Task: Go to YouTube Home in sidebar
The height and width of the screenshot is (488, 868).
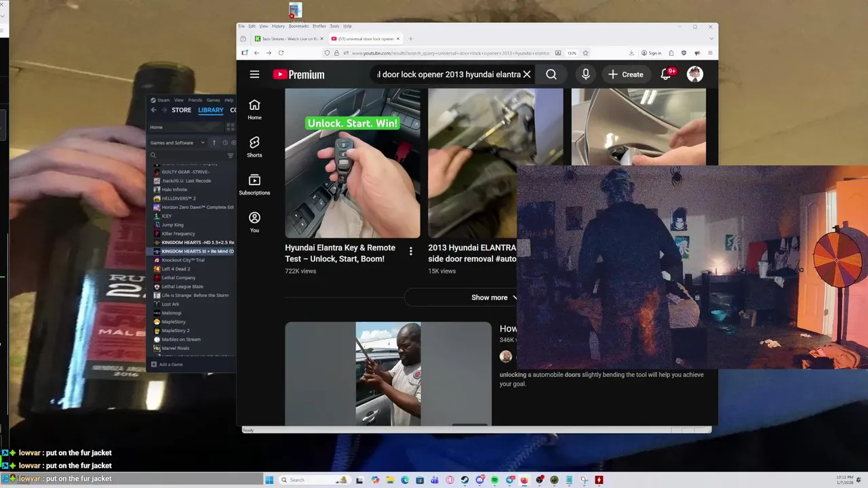Action: click(254, 109)
